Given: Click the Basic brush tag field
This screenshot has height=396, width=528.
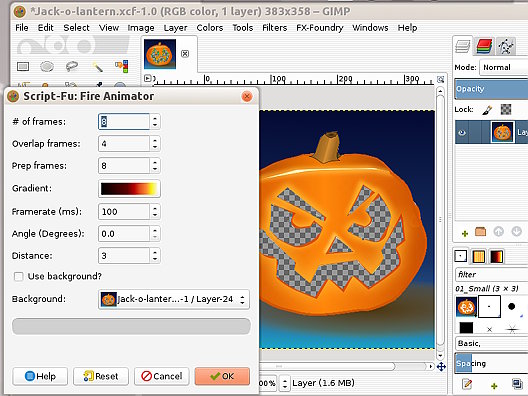Looking at the screenshot, I should coord(491,343).
